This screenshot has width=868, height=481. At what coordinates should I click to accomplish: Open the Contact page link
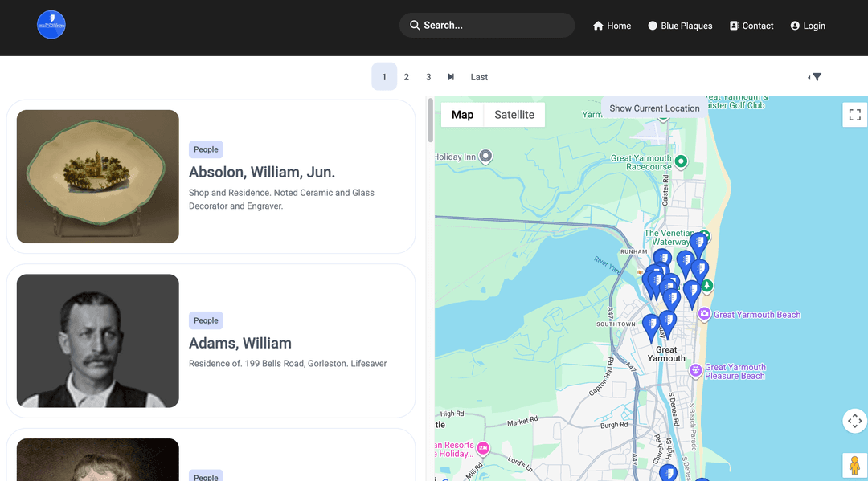point(751,26)
